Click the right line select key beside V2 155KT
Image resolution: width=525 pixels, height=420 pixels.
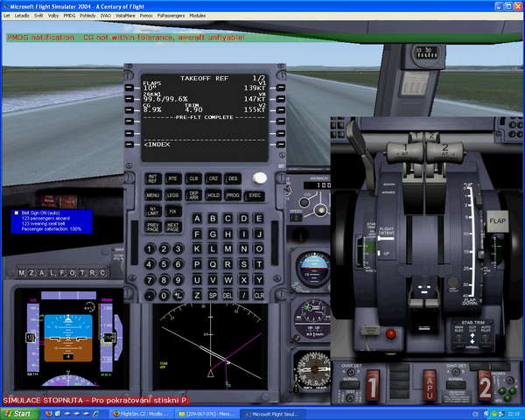pos(281,110)
